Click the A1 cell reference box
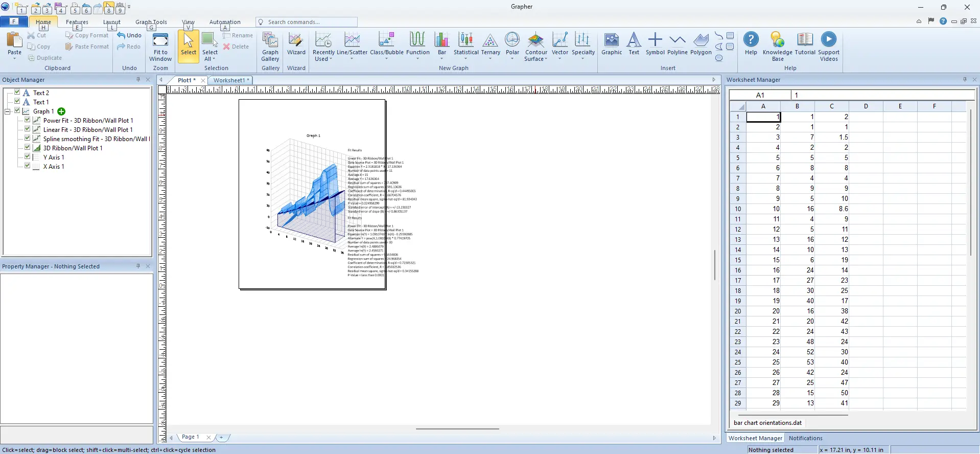The height and width of the screenshot is (454, 980). 760,95
